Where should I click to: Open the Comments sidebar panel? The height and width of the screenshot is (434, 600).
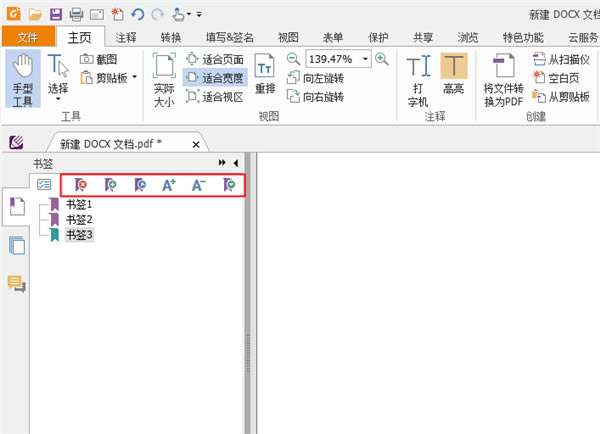[x=17, y=284]
